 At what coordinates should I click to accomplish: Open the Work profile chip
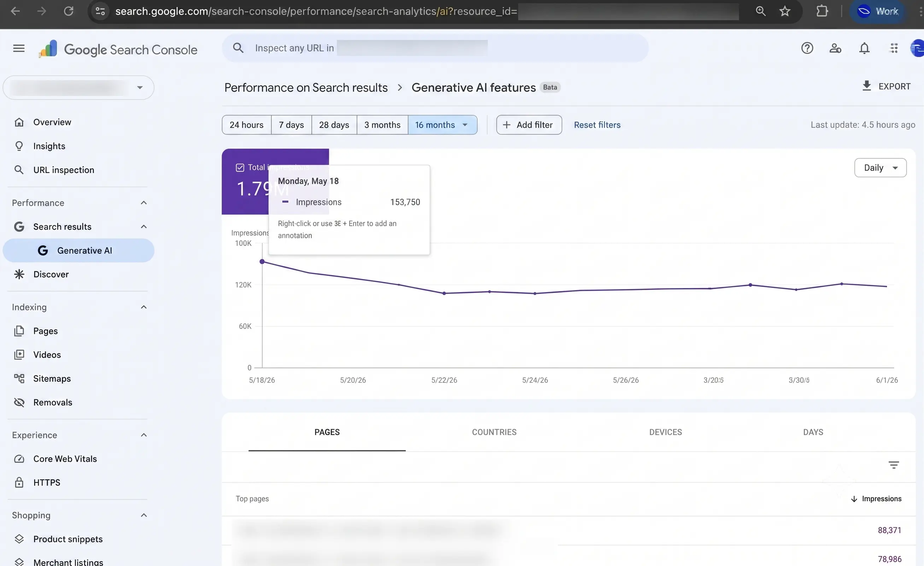point(878,11)
